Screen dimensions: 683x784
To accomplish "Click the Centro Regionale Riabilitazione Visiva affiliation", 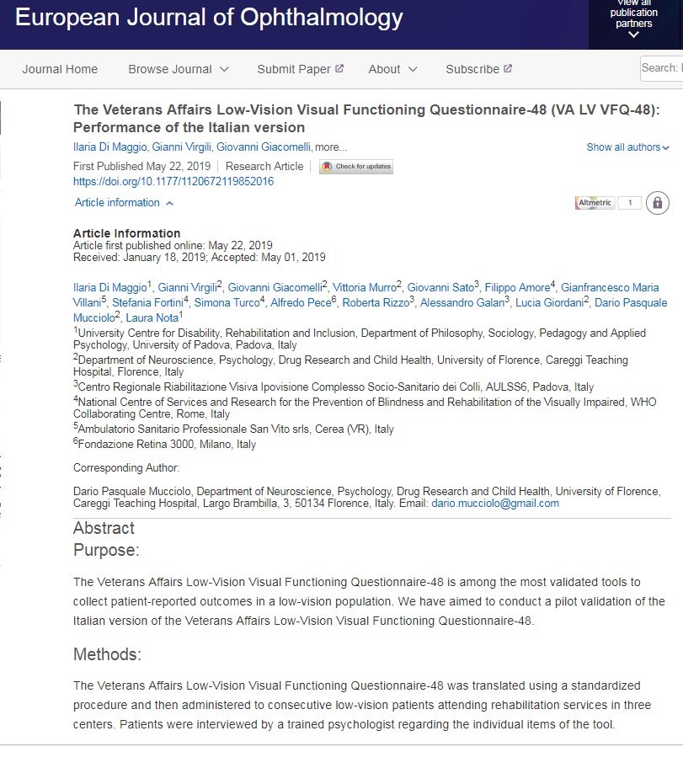I will tap(333, 387).
